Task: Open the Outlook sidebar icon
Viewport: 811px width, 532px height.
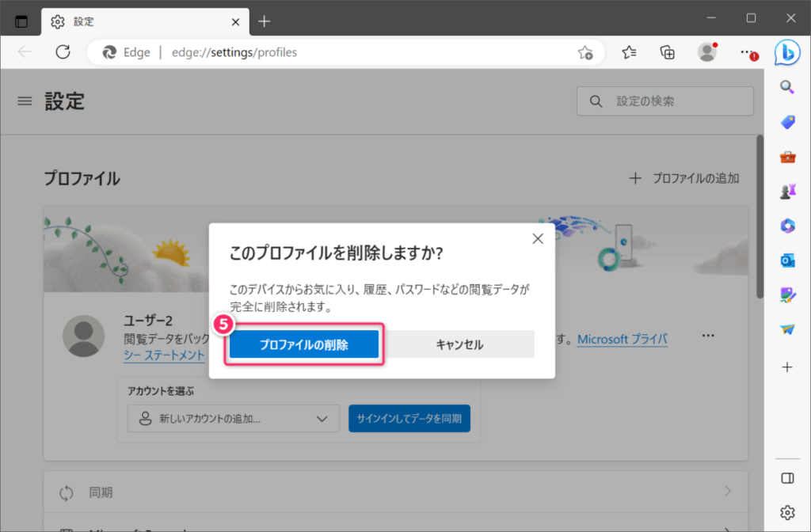Action: click(x=786, y=260)
